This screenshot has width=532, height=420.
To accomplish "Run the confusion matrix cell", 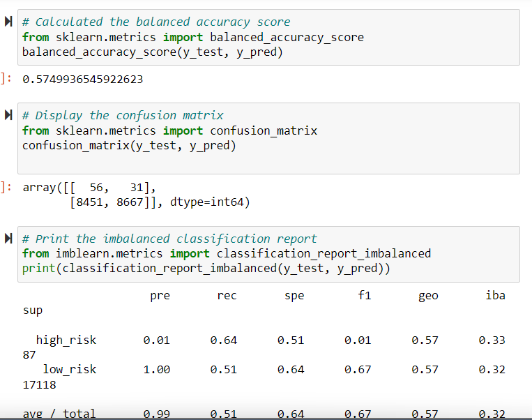I will pos(8,114).
